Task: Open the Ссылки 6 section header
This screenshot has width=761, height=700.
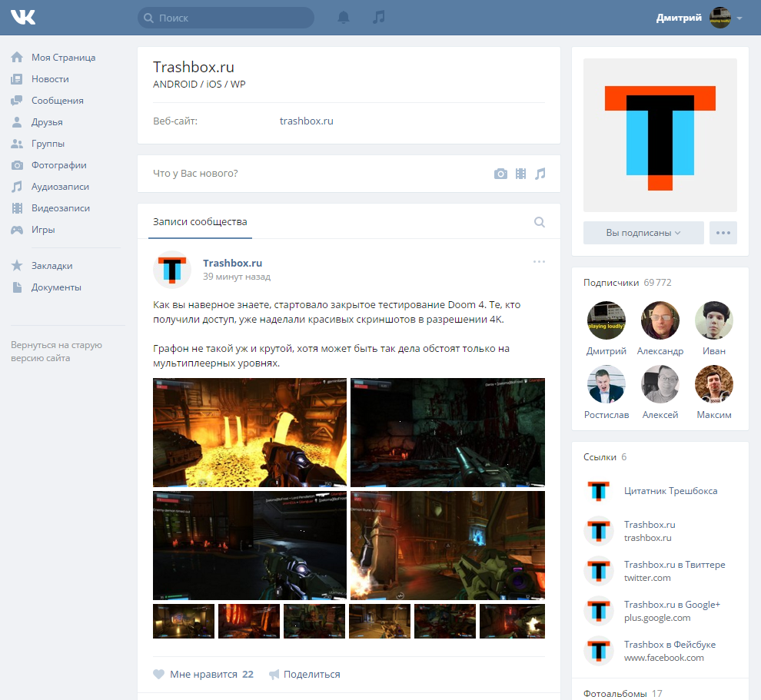Action: (x=605, y=457)
